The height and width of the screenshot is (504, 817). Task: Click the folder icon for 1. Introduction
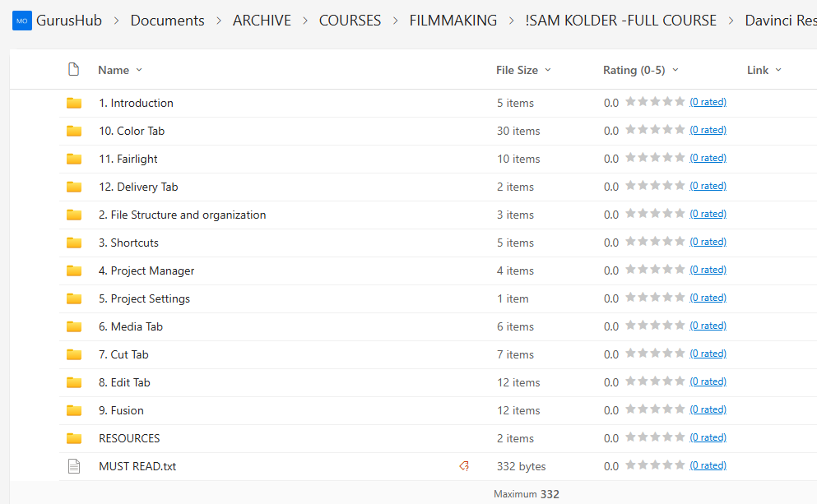tap(74, 103)
